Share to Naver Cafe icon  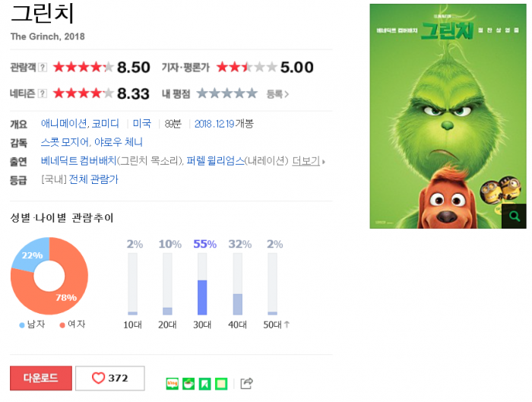pos(188,384)
